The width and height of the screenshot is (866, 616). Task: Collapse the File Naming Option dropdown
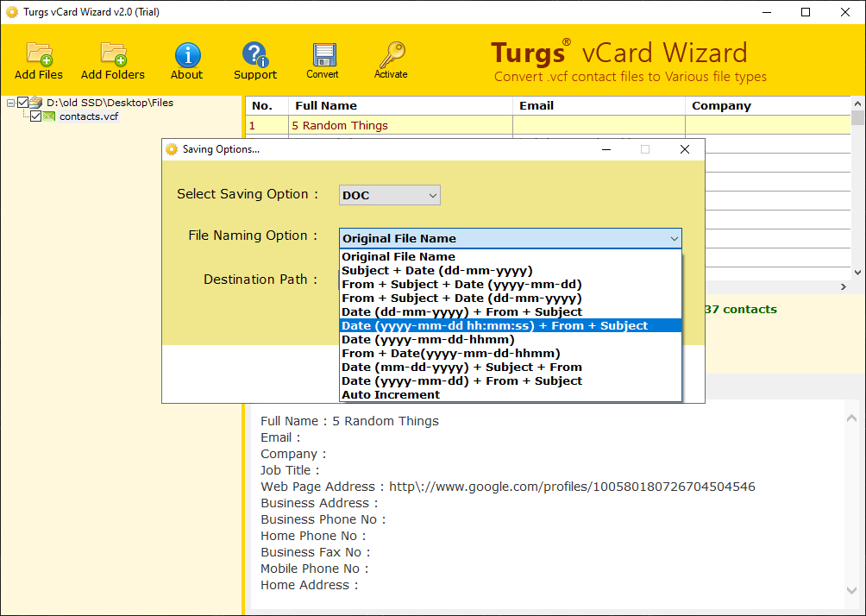click(x=674, y=239)
